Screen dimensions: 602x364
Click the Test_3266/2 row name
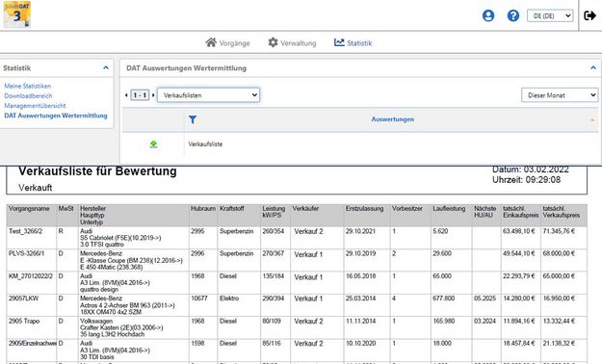25,231
